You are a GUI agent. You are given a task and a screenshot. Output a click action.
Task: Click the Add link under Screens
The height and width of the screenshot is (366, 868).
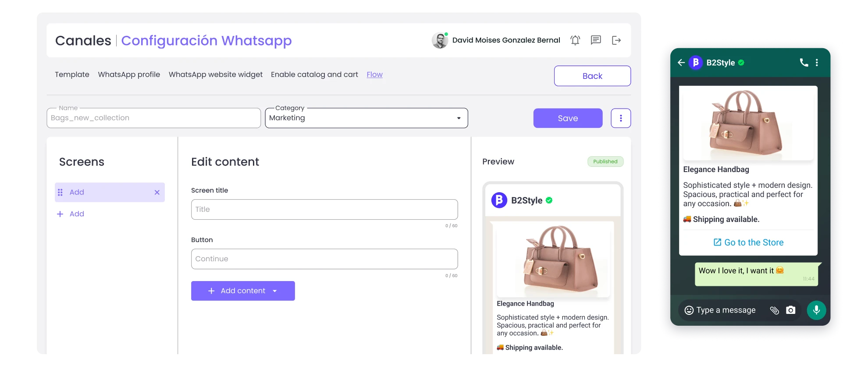point(77,214)
